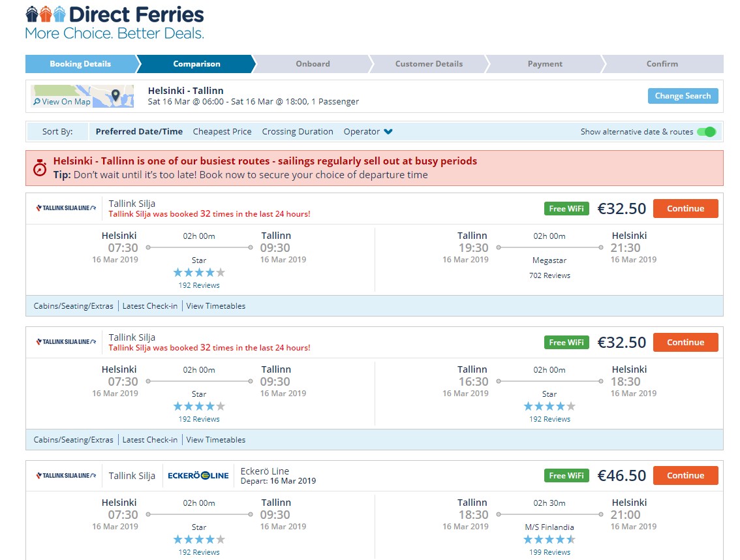Open 702 Reviews link for Megastar

(x=549, y=275)
